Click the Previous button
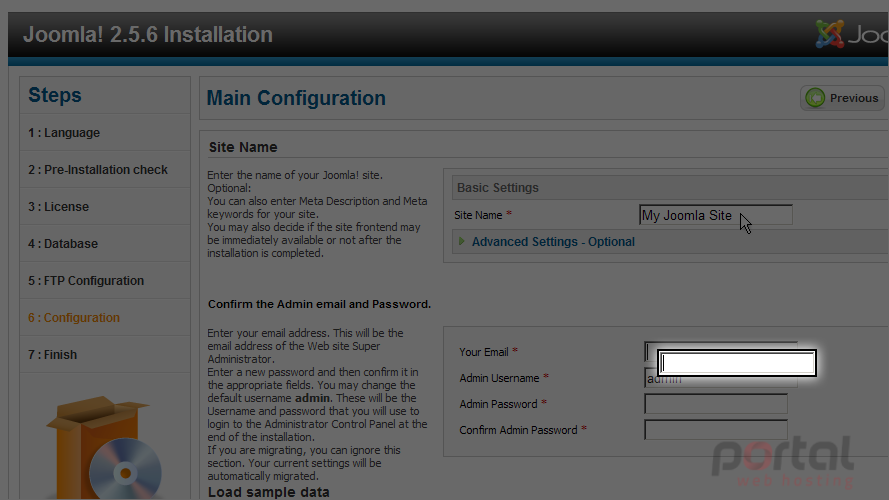The height and width of the screenshot is (500, 889). click(843, 98)
